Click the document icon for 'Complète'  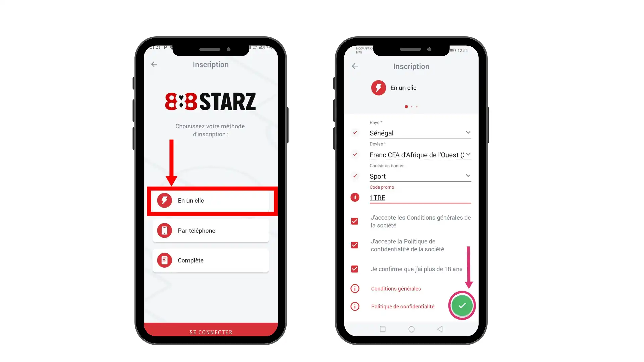[164, 260]
